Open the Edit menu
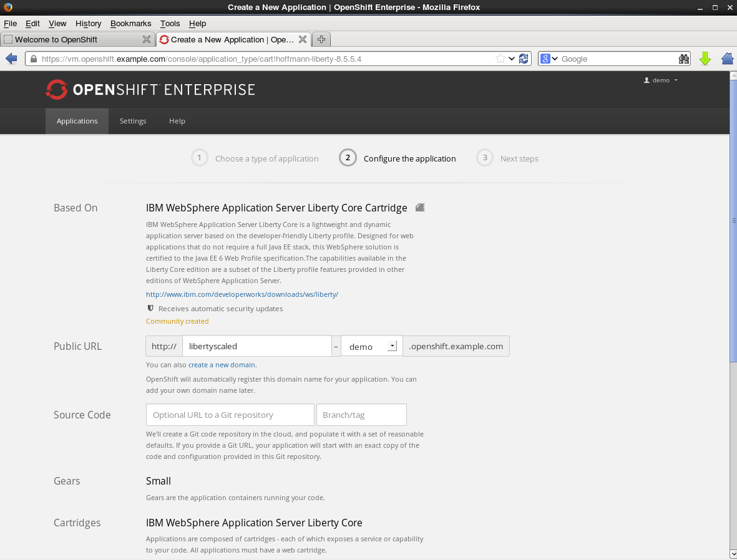Image resolution: width=737 pixels, height=560 pixels. pyautogui.click(x=32, y=24)
